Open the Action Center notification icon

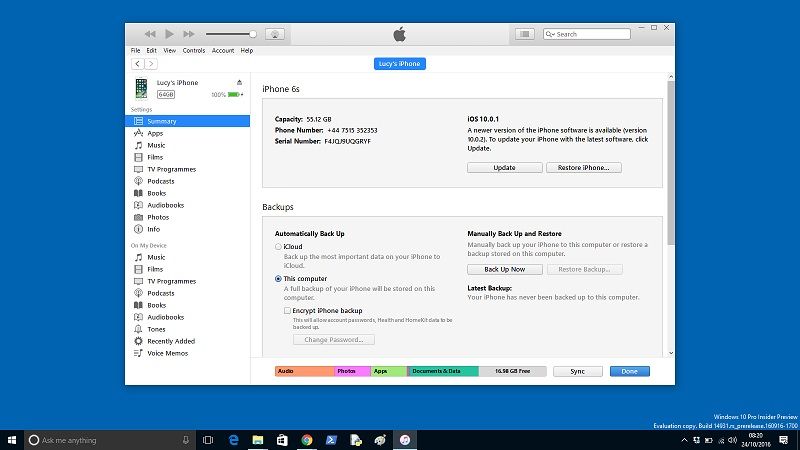click(x=784, y=440)
